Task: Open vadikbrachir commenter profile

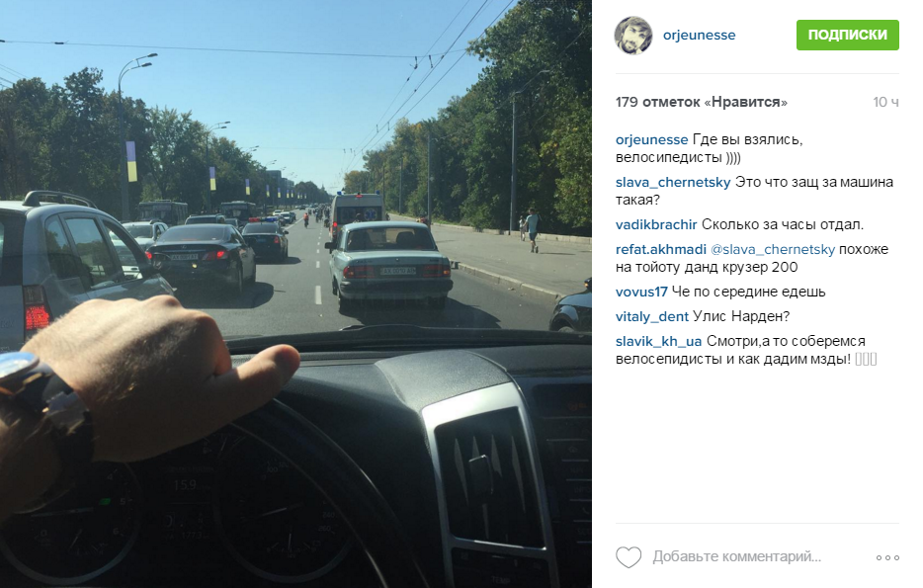Action: point(656,224)
